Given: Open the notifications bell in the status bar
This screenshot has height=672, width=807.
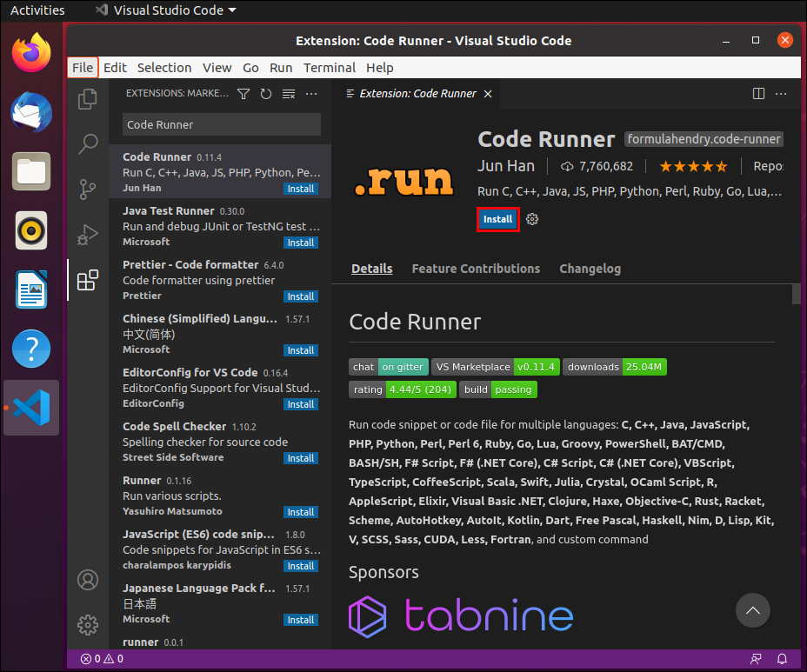Looking at the screenshot, I should 782,659.
